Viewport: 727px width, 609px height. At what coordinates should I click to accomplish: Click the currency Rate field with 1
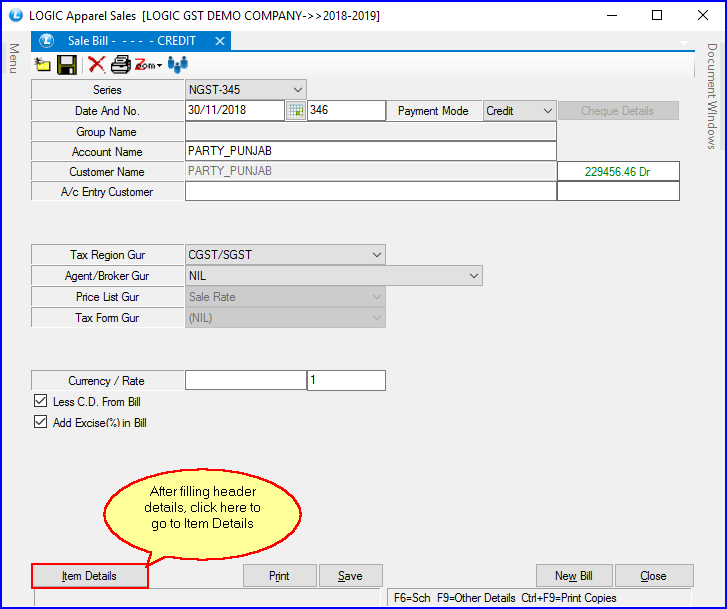(x=346, y=380)
